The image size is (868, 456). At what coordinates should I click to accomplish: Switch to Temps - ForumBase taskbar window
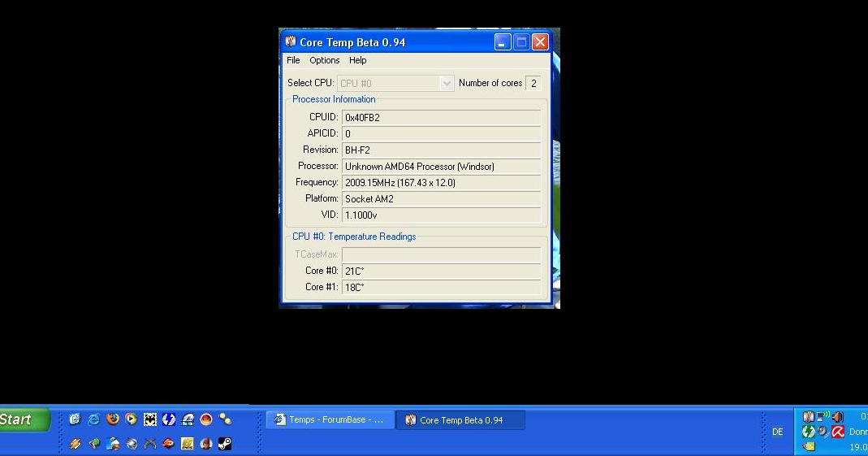coord(330,420)
